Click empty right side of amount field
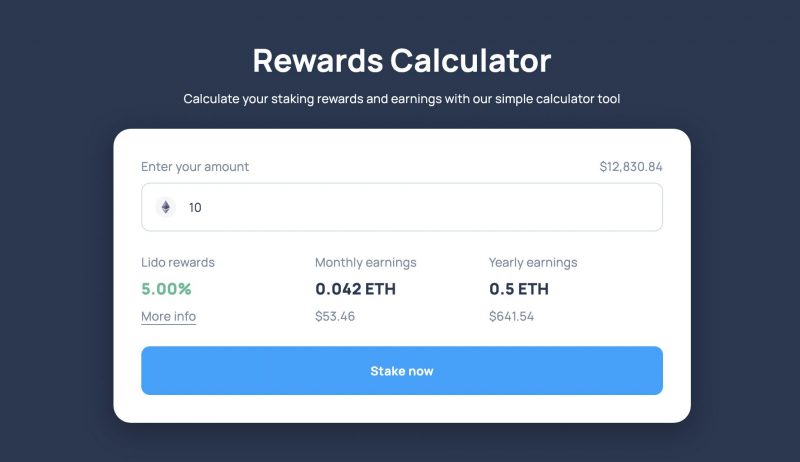 [510, 207]
